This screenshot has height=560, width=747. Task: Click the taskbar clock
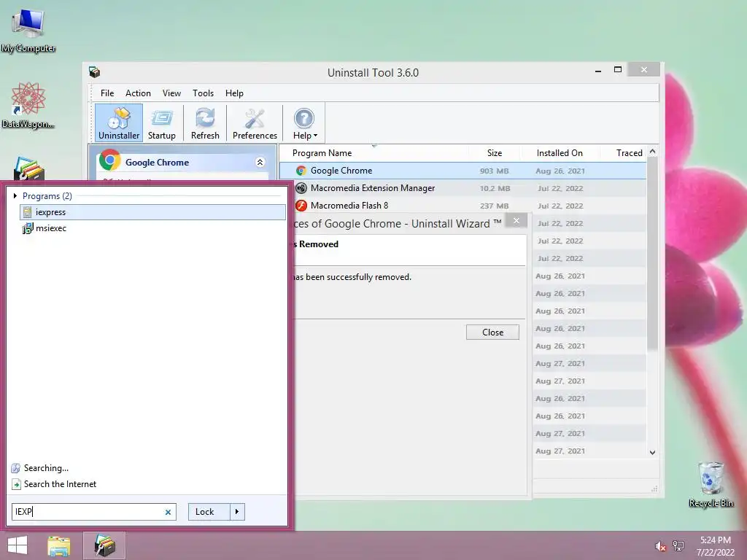point(715,545)
